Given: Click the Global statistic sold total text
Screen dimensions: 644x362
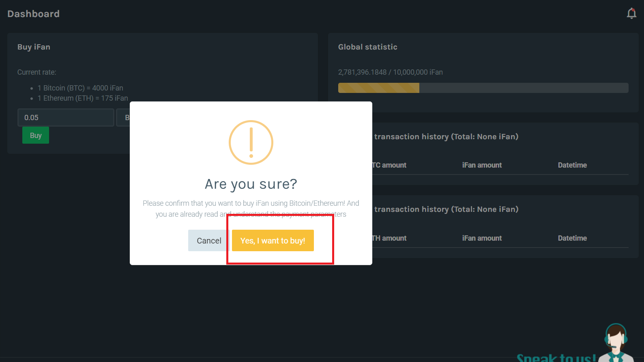Looking at the screenshot, I should click(390, 72).
